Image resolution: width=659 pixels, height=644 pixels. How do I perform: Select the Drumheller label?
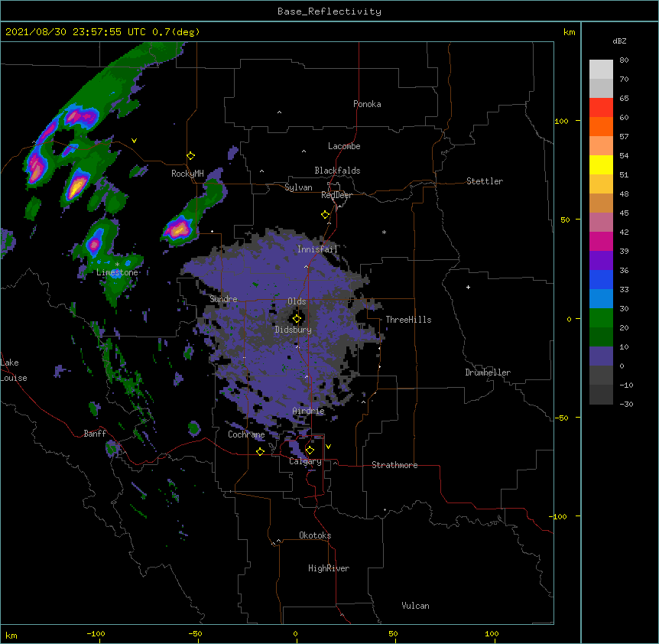(488, 372)
